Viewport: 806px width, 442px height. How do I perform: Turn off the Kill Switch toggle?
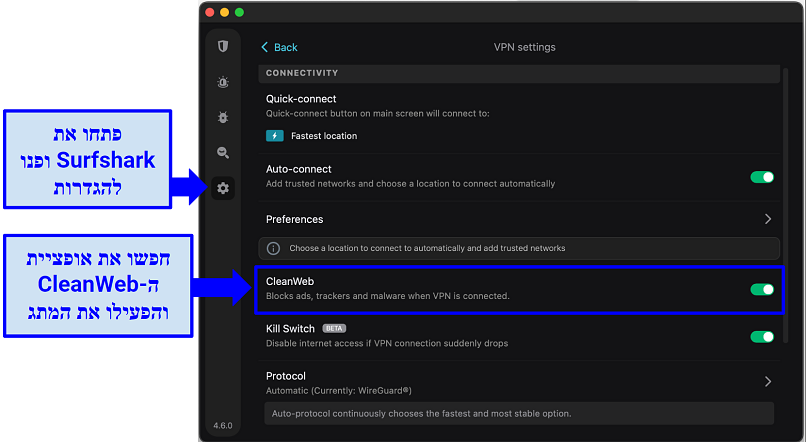[762, 337]
